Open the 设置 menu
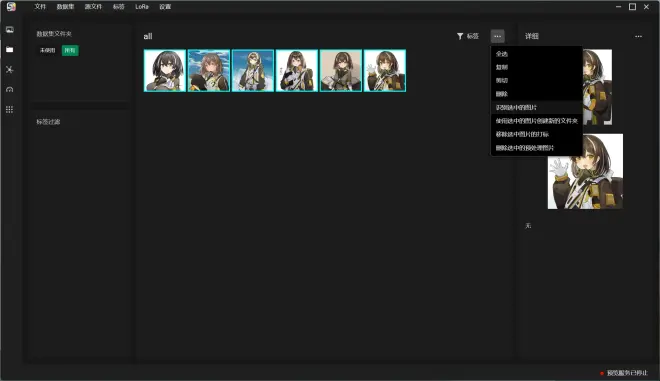 coord(165,7)
